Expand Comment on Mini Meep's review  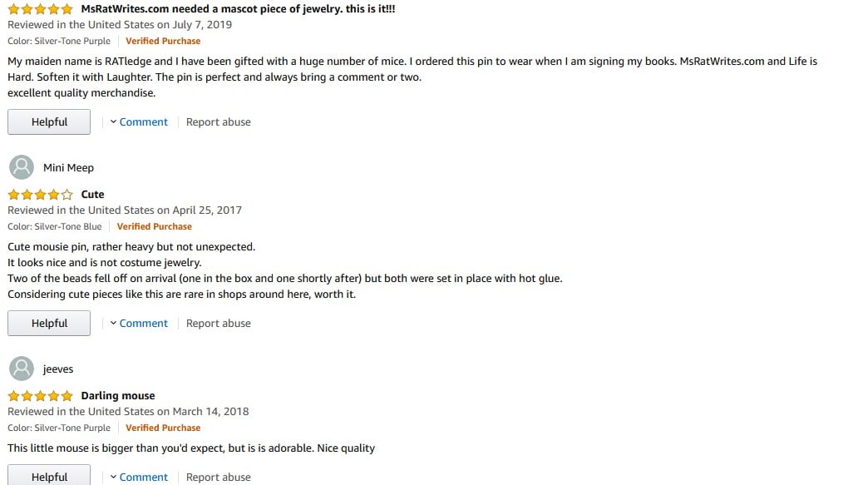[139, 324]
